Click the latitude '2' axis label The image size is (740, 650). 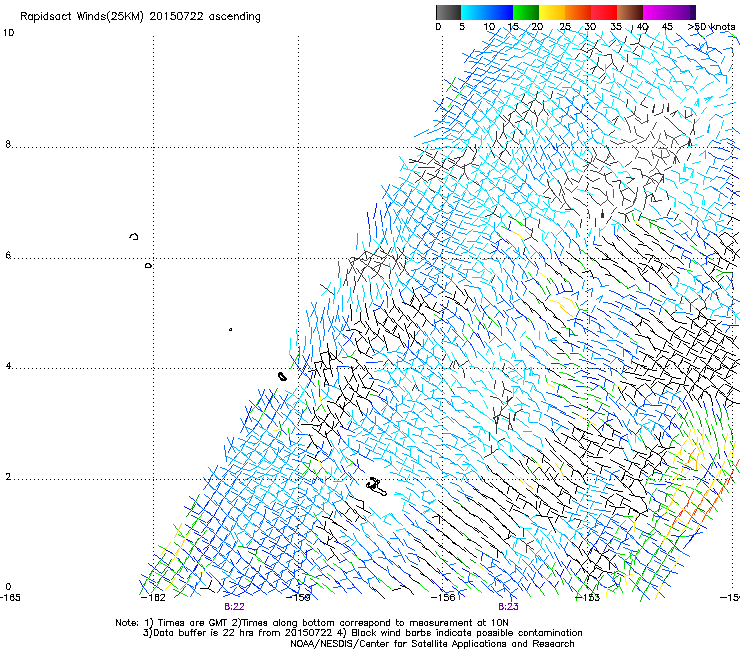(8, 477)
